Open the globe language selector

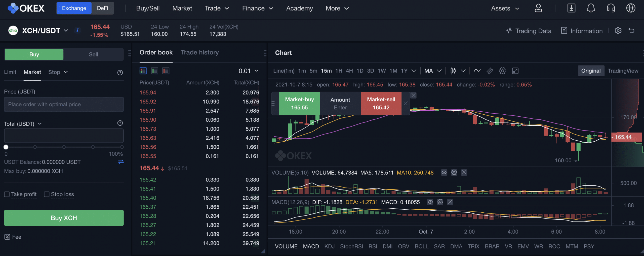[x=631, y=8]
